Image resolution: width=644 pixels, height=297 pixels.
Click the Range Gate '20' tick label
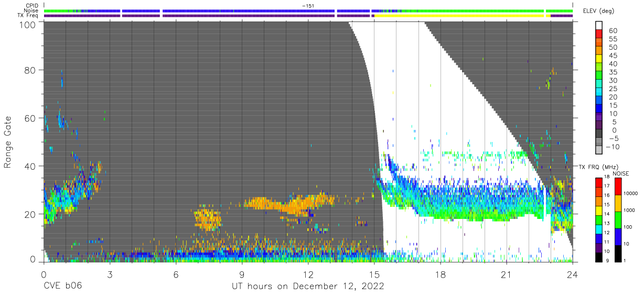(30, 214)
